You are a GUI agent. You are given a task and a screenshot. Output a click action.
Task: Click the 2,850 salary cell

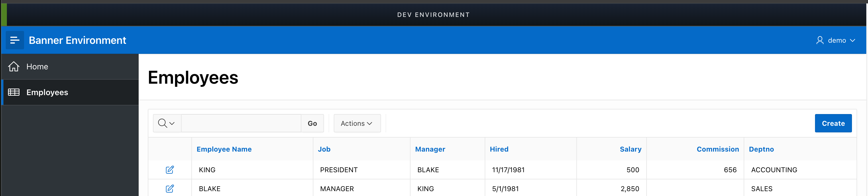612,189
